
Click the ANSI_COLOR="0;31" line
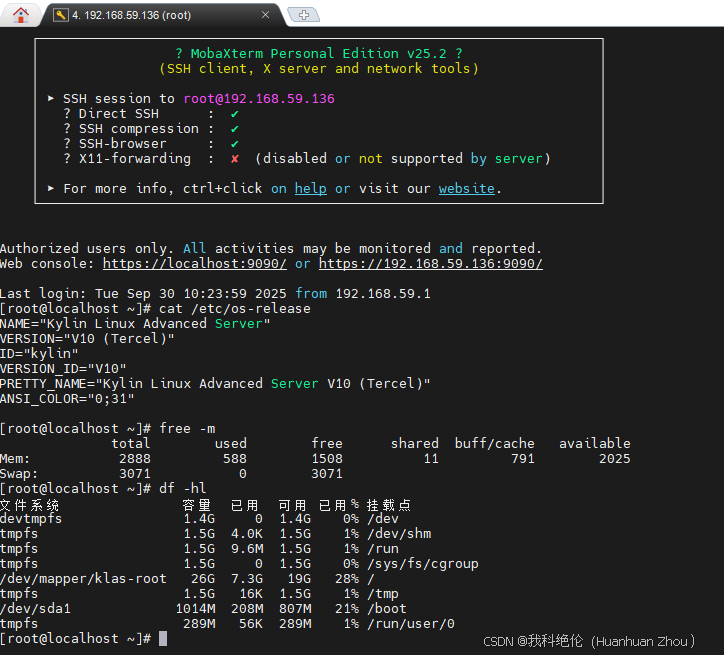click(67, 398)
